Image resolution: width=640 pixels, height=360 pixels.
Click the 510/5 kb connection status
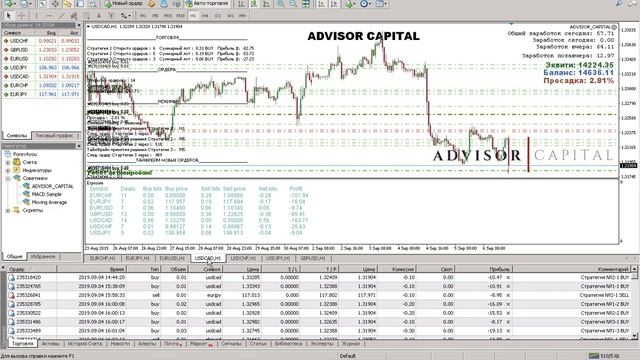pos(605,356)
